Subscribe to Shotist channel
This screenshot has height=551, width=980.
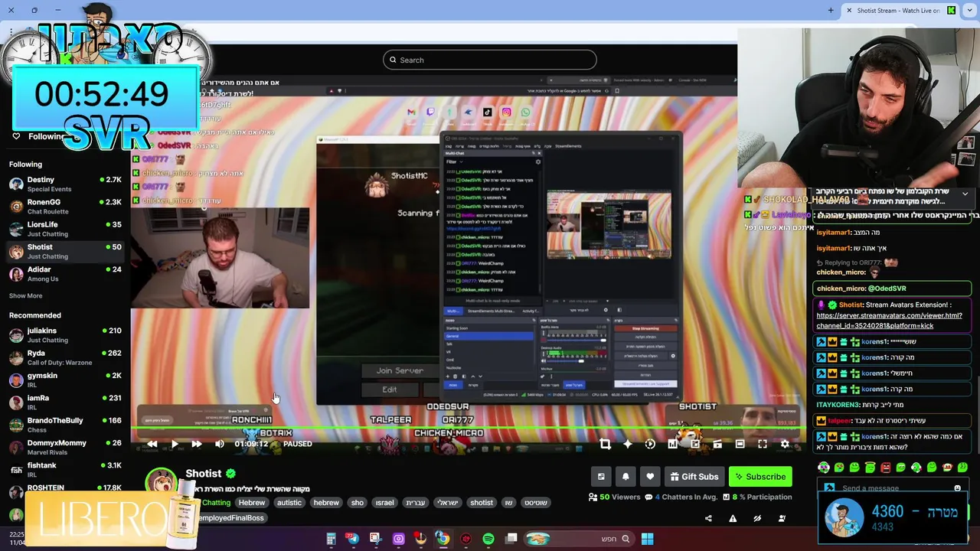pyautogui.click(x=760, y=477)
